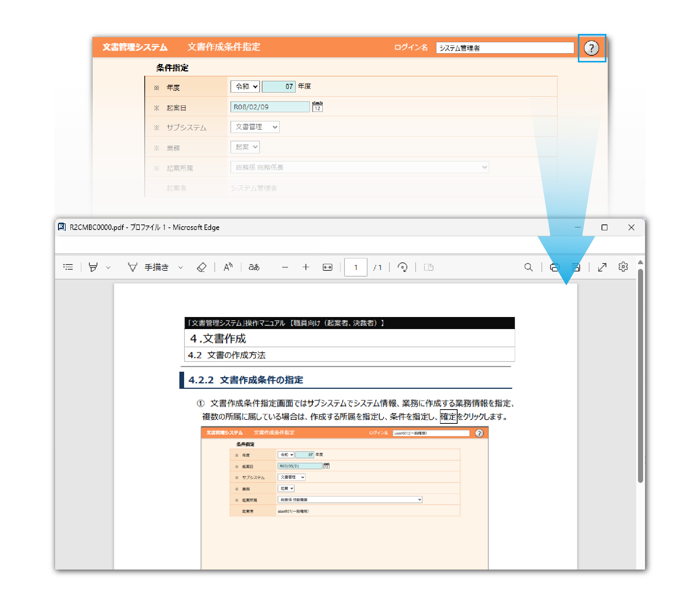This screenshot has height=606, width=700.
Task: Rotate the PDF page
Action: click(x=402, y=267)
